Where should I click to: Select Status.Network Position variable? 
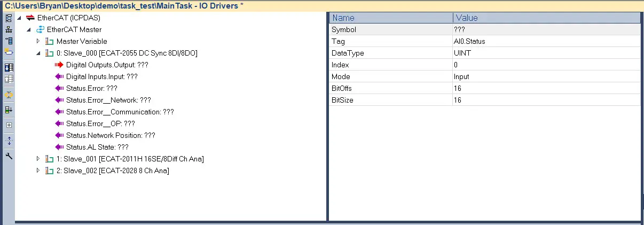pyautogui.click(x=111, y=135)
